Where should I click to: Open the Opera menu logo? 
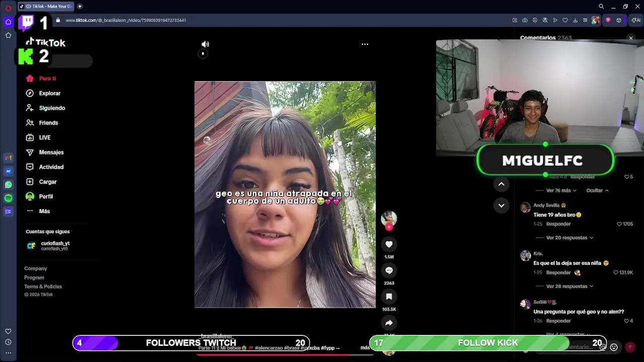tap(8, 7)
